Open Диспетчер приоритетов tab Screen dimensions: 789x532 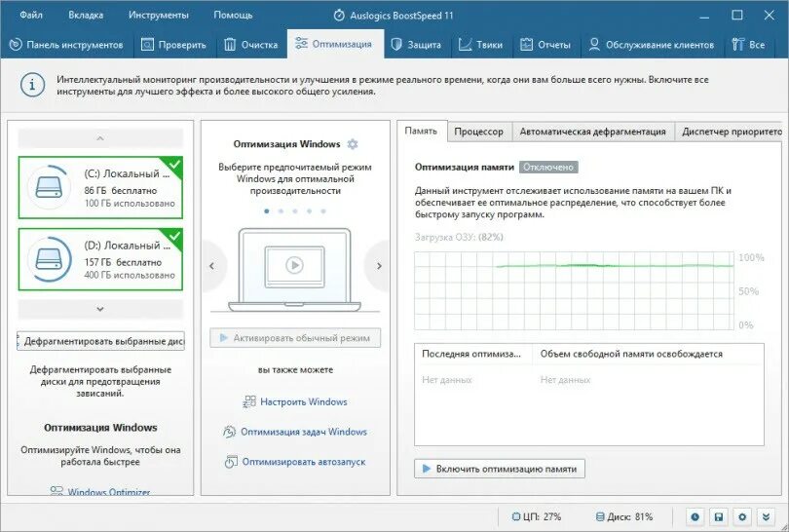coord(730,132)
